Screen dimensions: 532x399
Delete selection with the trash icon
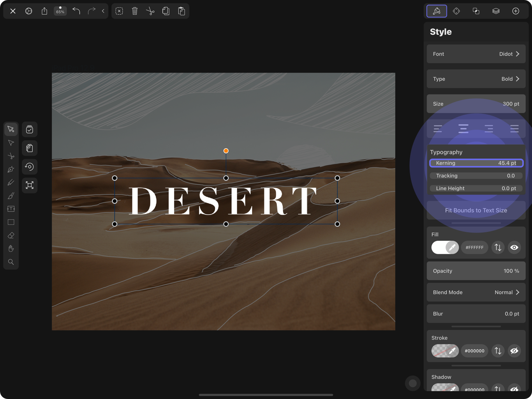pyautogui.click(x=135, y=11)
